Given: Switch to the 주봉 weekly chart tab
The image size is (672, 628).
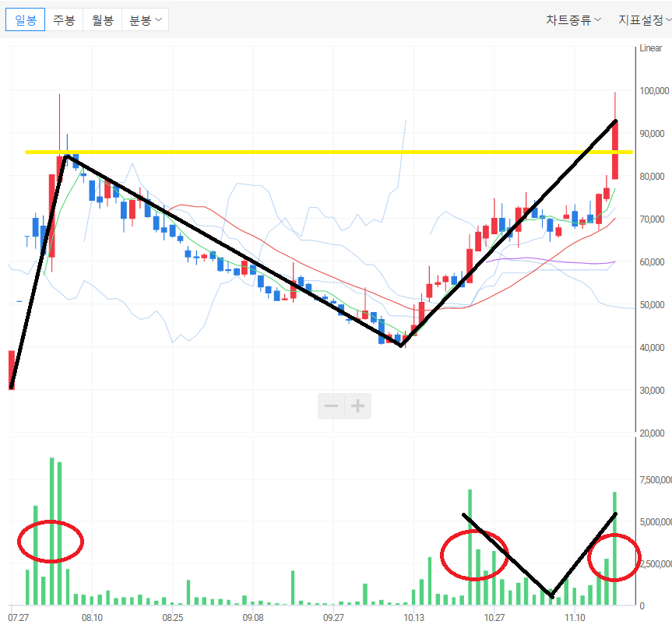Looking at the screenshot, I should (x=64, y=19).
